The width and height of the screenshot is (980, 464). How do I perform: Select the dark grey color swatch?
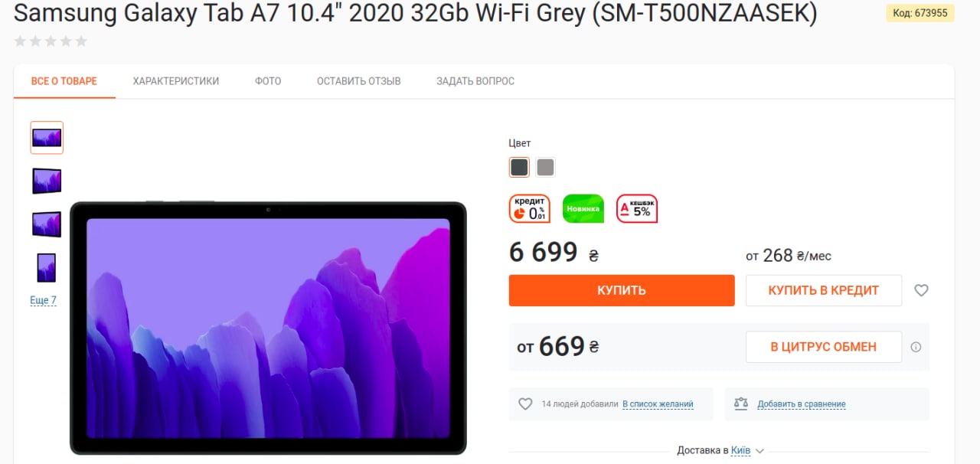tap(519, 167)
